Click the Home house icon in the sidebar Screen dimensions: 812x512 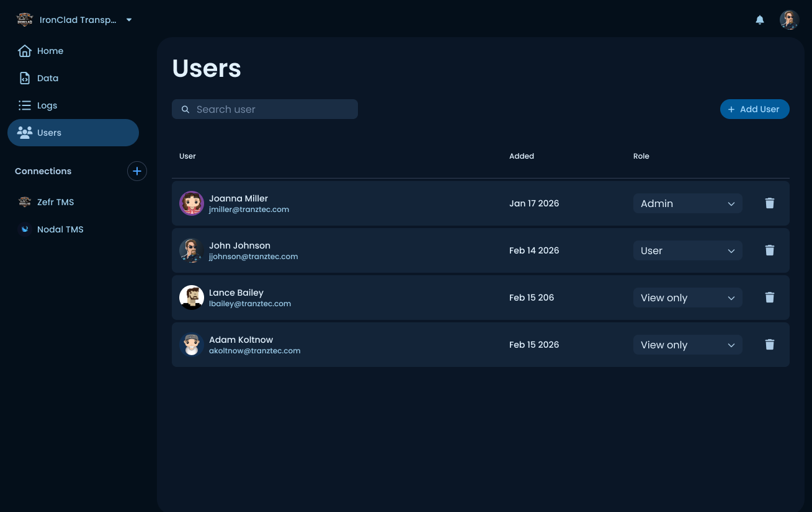tap(25, 51)
